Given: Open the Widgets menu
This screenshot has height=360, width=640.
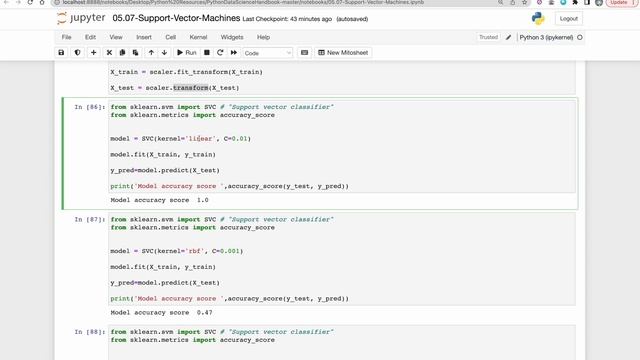Looking at the screenshot, I should click(x=232, y=37).
